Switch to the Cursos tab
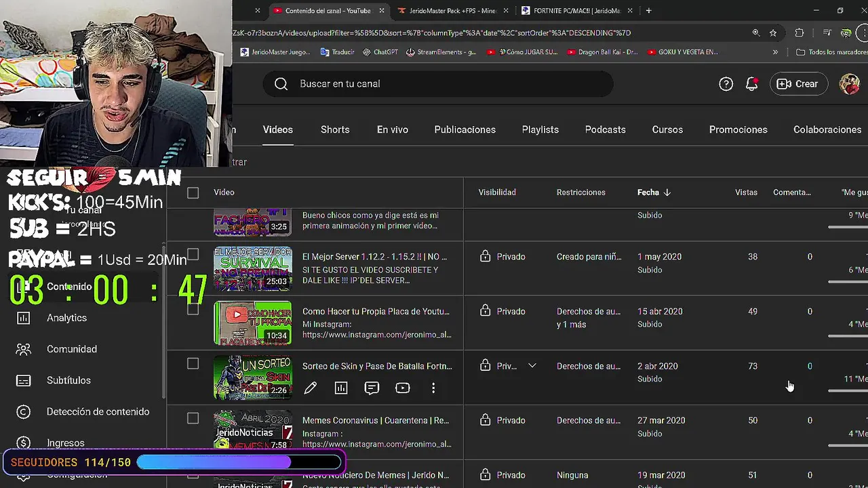 tap(667, 129)
